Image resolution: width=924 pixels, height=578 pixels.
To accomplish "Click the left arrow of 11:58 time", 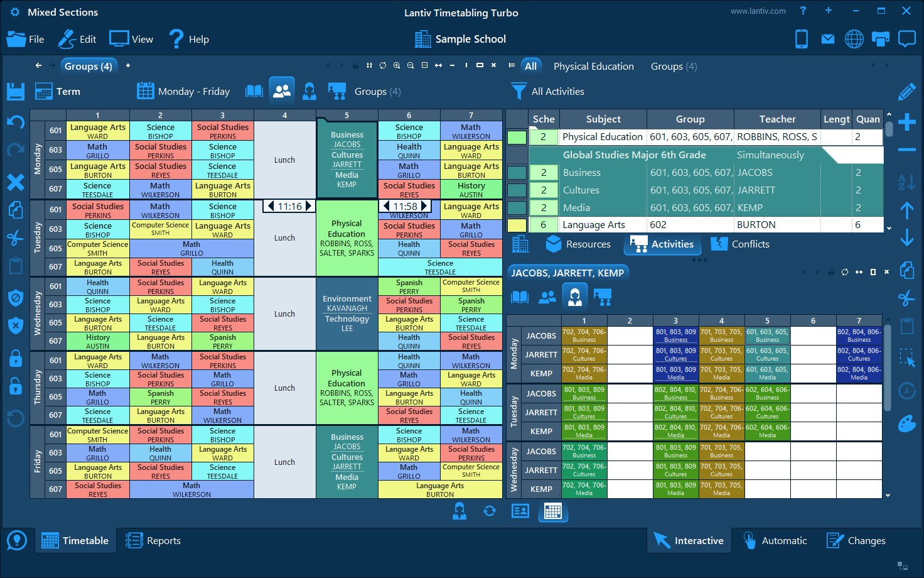I will (386, 206).
